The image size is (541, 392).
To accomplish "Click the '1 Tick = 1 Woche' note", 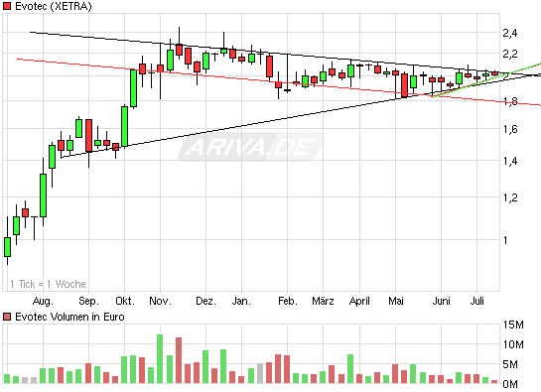I will coord(48,284).
